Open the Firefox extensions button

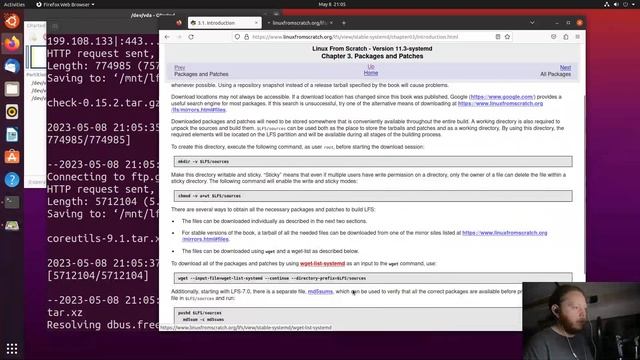coord(566,37)
